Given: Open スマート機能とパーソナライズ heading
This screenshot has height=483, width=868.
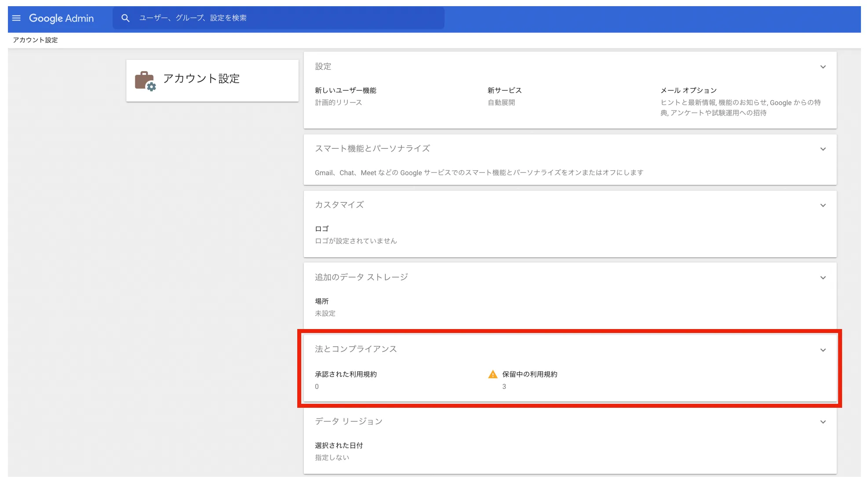Looking at the screenshot, I should 372,149.
